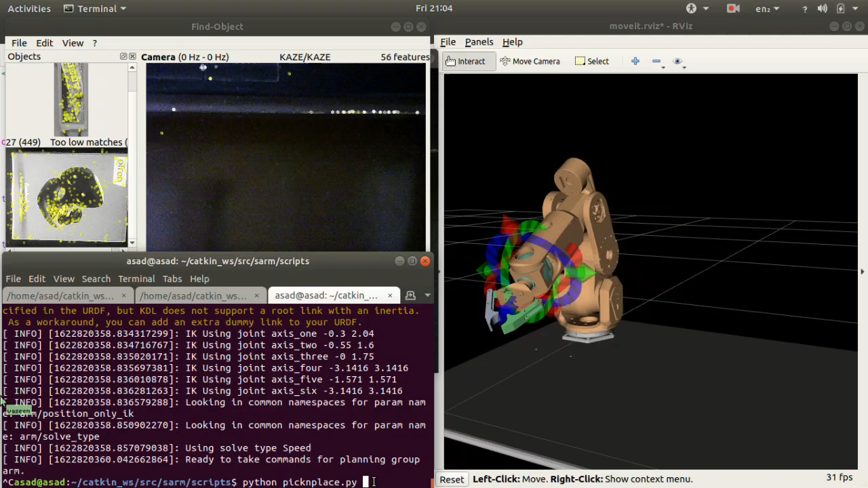Viewport: 868px width, 488px height.
Task: Open the eye icon toolbar options
Action: click(677, 61)
